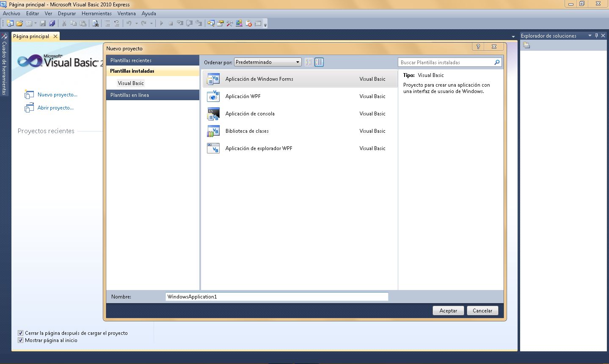
Task: Select Aplicación de explorador WPF template
Action: pos(300,148)
